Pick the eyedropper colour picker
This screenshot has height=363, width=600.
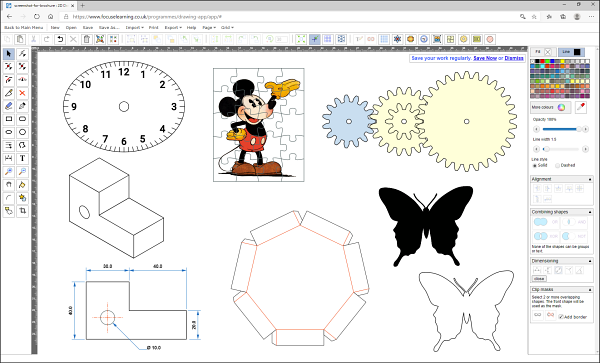click(581, 107)
